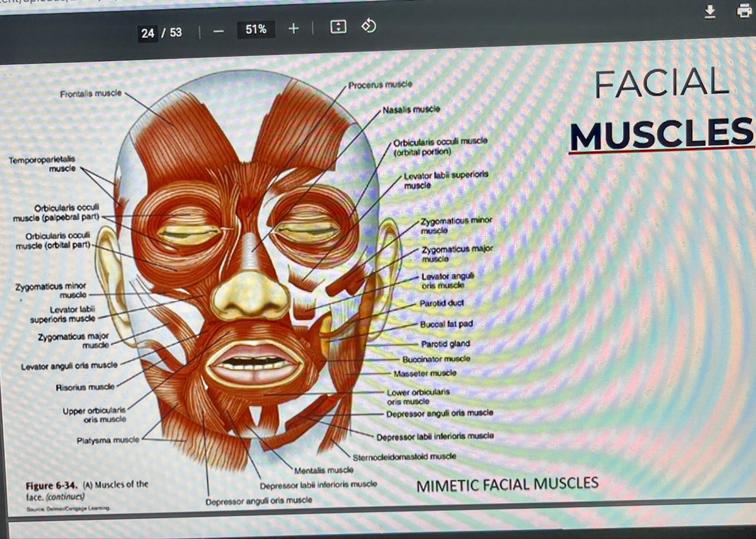756x539 pixels.
Task: Click the 'Sternocleidomastoid muscle' label
Action: tap(404, 457)
